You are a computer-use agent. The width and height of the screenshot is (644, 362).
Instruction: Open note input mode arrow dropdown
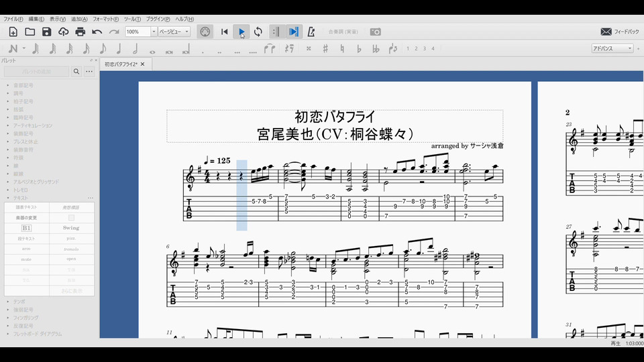tap(24, 48)
